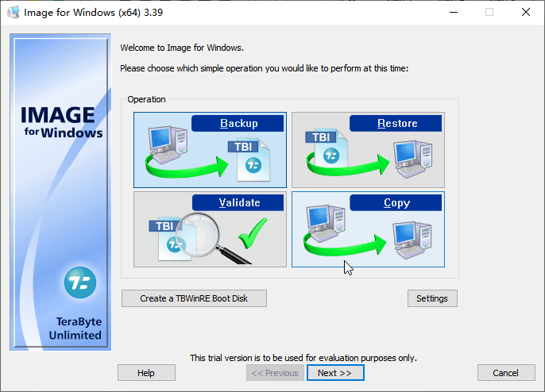Minimize the Image for Windows window
Image resolution: width=545 pixels, height=392 pixels.
[x=453, y=12]
